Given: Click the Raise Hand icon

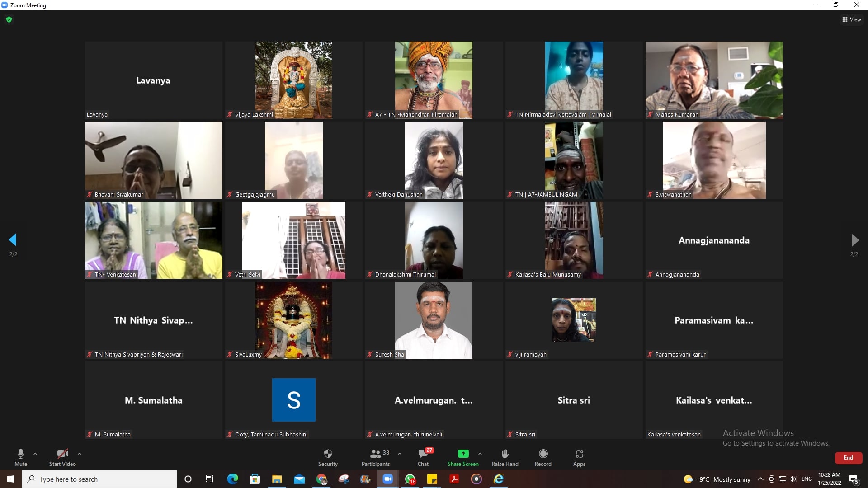Looking at the screenshot, I should (x=505, y=454).
